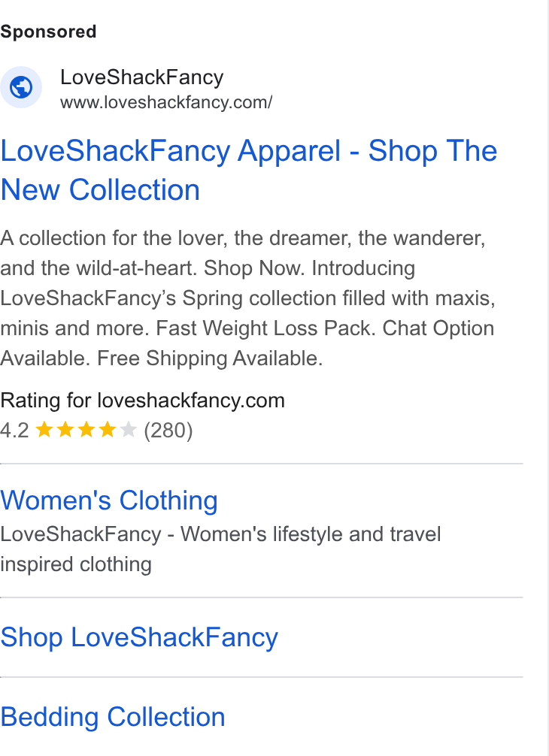Click the second gold rating star

(65, 429)
